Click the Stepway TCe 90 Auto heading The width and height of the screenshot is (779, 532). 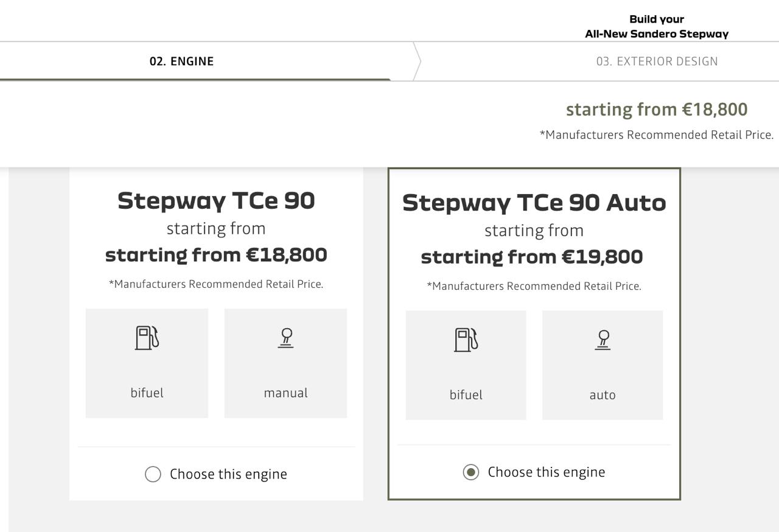point(534,203)
